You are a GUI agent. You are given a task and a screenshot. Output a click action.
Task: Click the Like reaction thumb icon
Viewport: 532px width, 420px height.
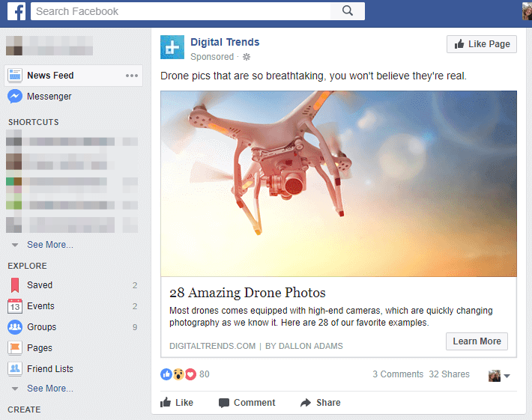[166, 374]
